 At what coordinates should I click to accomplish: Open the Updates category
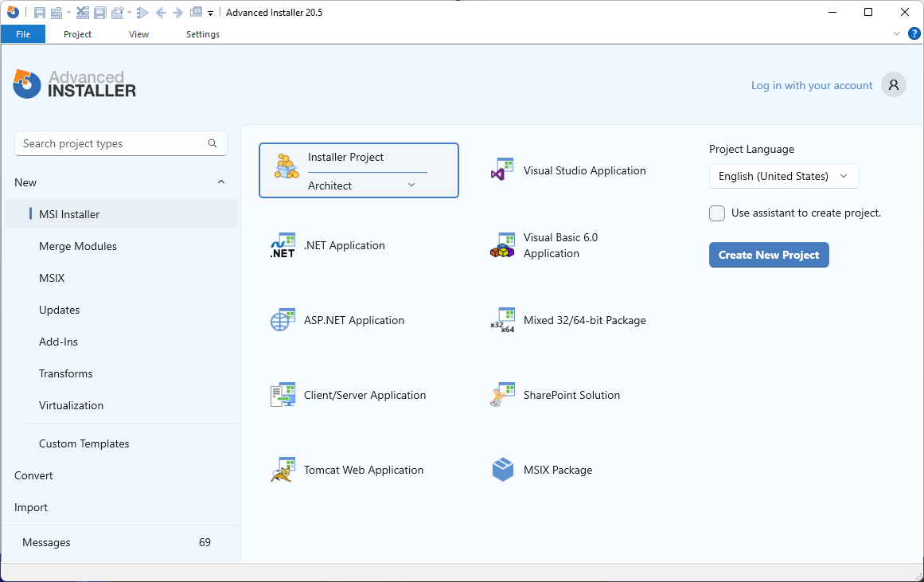[x=60, y=310]
